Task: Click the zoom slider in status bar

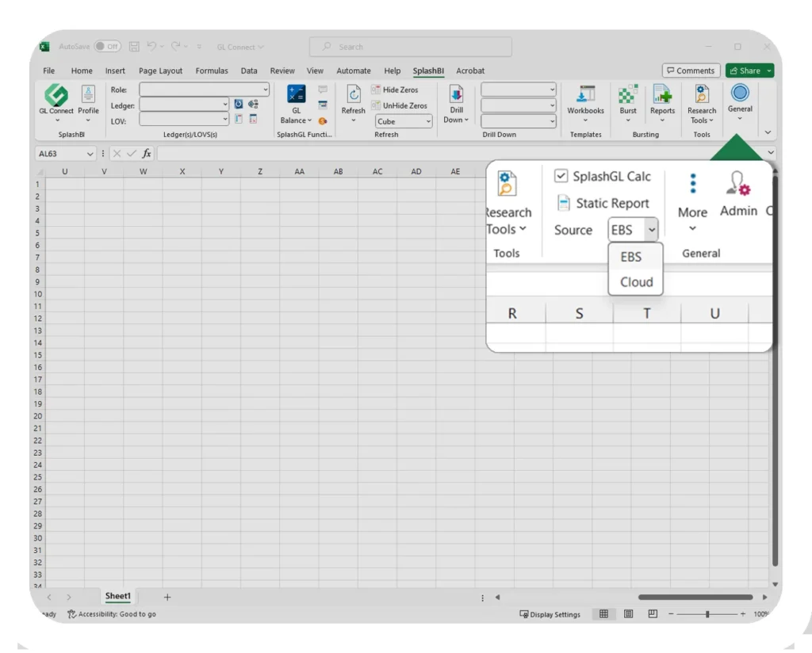Action: point(707,614)
